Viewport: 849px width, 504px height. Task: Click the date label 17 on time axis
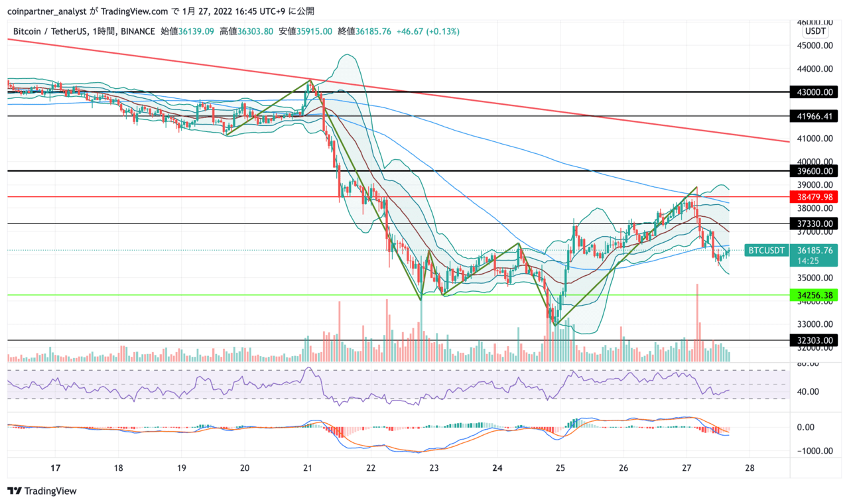55,468
